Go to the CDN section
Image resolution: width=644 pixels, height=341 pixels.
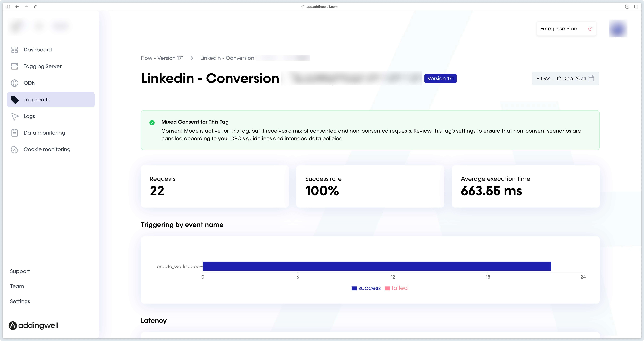(x=51, y=83)
